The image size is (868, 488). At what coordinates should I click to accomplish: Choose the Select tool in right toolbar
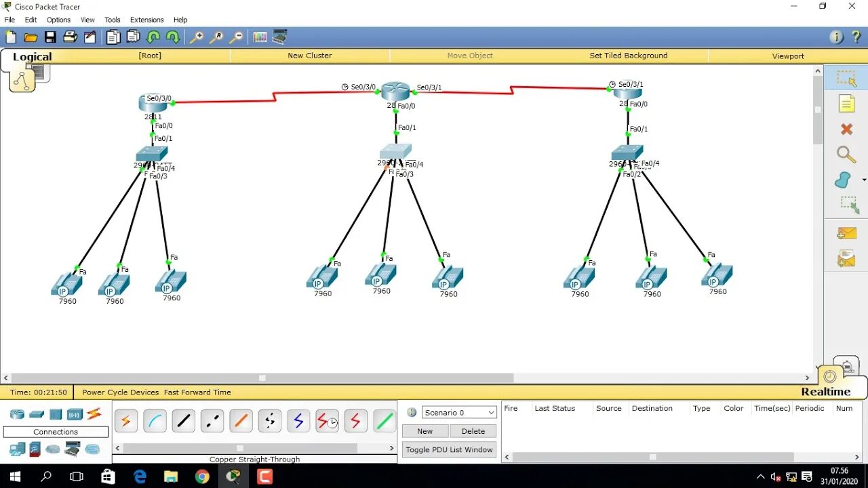click(x=846, y=79)
